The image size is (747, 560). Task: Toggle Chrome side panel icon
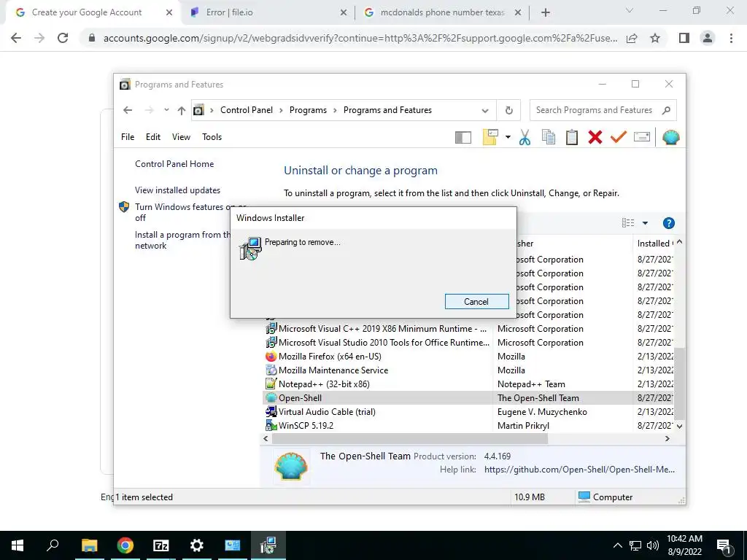click(684, 38)
